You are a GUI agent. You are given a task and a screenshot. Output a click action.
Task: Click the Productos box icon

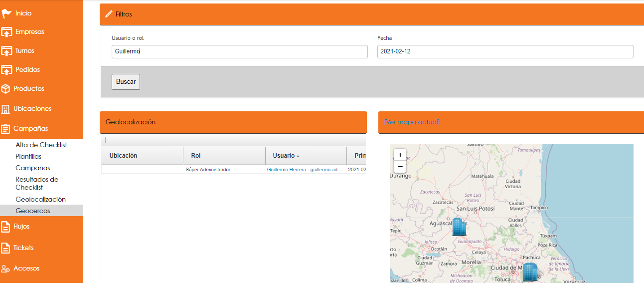[5, 89]
